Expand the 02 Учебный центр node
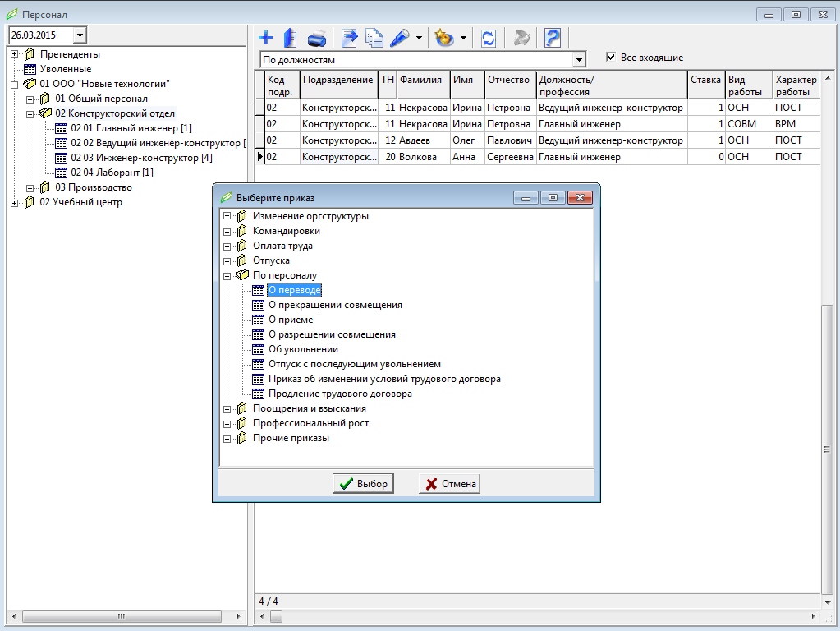840x631 pixels. [x=15, y=203]
